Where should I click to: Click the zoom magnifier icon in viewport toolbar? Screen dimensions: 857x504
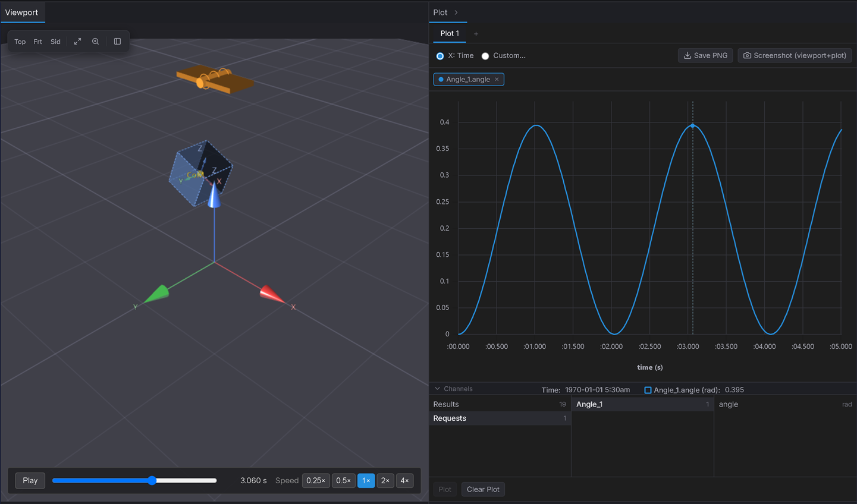coord(95,42)
